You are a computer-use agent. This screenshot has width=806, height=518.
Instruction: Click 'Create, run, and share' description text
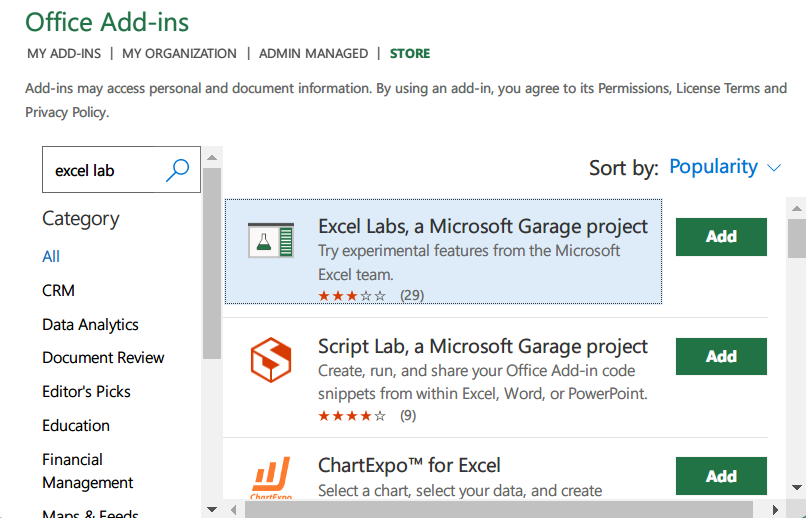(x=483, y=382)
